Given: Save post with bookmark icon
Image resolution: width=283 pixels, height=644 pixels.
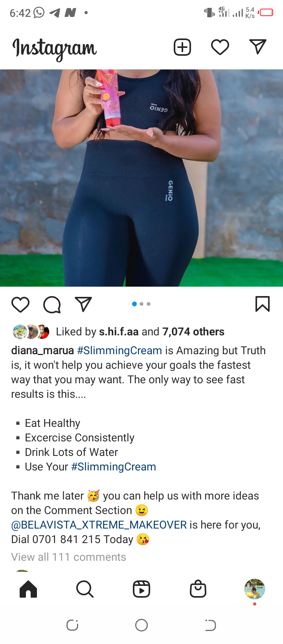Looking at the screenshot, I should (x=263, y=304).
